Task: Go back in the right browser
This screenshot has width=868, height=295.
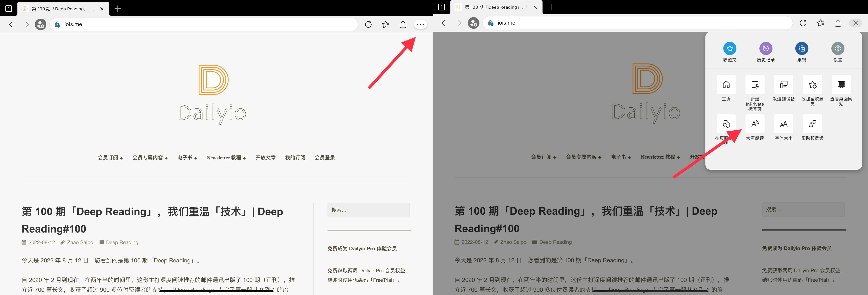Action: coord(444,23)
